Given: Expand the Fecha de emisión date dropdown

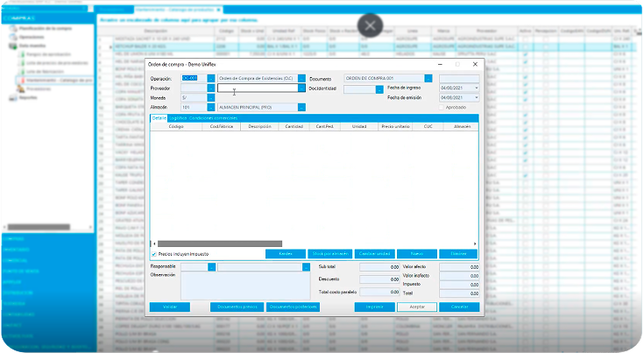Looking at the screenshot, I should (x=477, y=97).
